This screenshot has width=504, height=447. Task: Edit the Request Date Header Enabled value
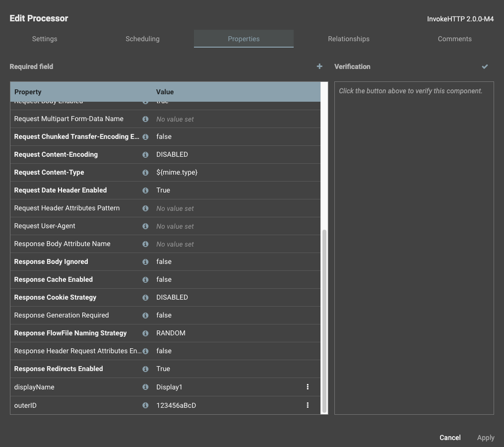pos(163,190)
